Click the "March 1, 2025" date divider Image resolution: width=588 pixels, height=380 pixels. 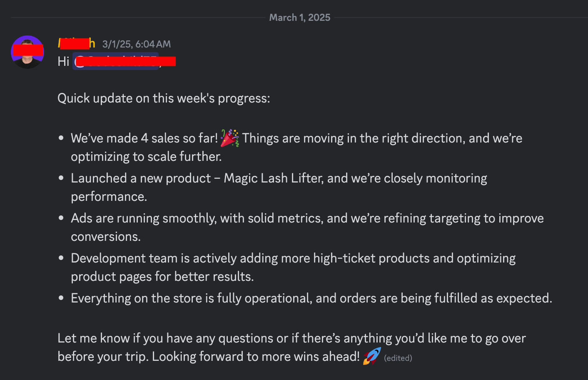[299, 17]
